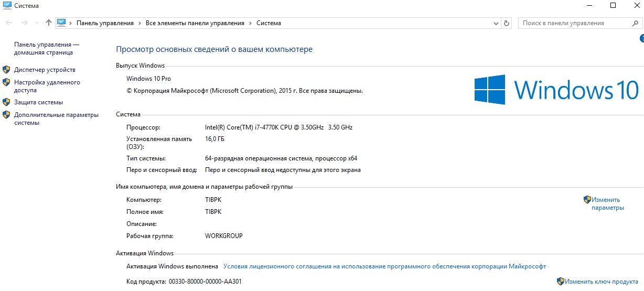Click the search magnifier icon
The height and width of the screenshot is (291, 644).
[634, 23]
